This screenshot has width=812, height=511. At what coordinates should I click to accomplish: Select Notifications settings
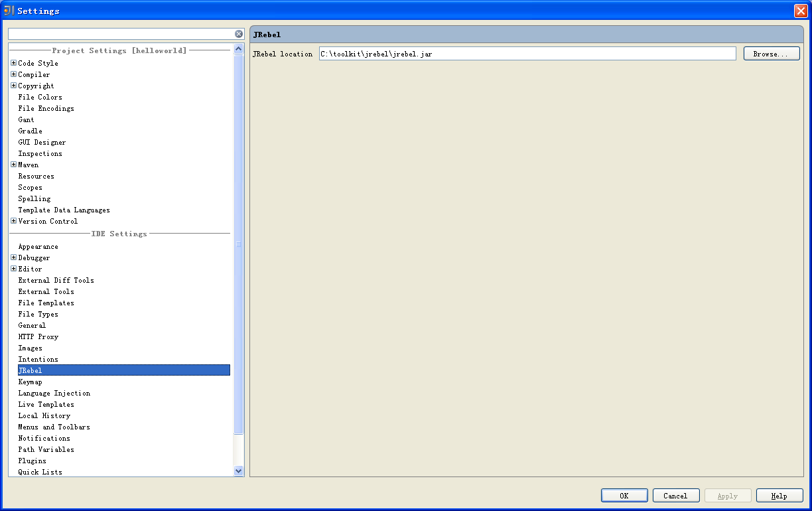tap(44, 438)
